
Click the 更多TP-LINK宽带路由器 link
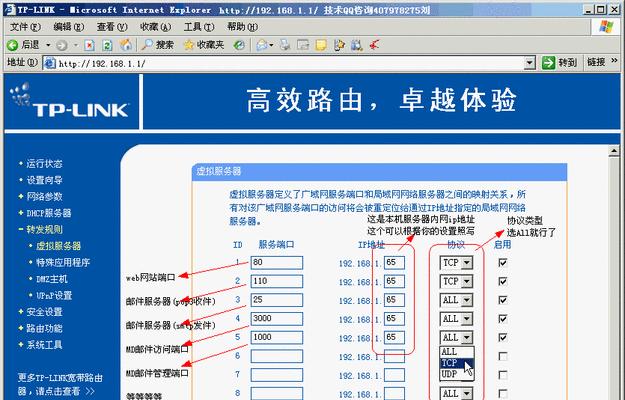click(60, 384)
